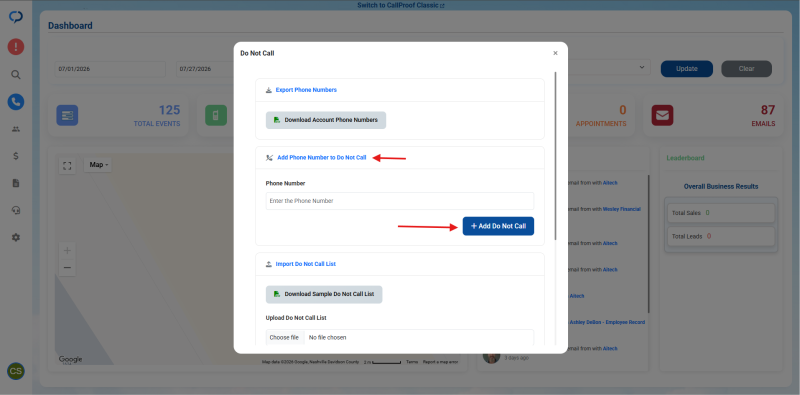Click Choose file upload button
Image resolution: width=800 pixels, height=395 pixels.
pos(284,337)
